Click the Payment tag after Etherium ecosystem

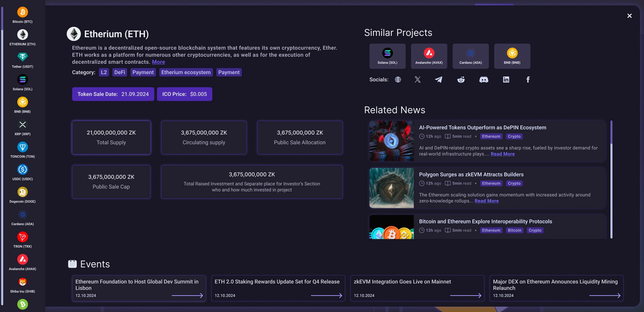coord(229,72)
